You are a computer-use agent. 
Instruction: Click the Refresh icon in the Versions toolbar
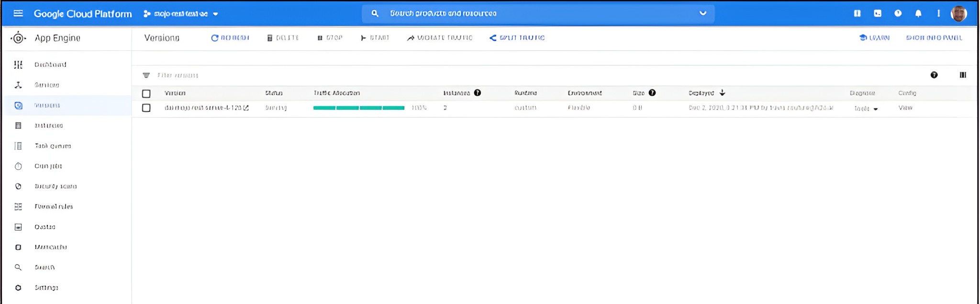click(x=215, y=38)
